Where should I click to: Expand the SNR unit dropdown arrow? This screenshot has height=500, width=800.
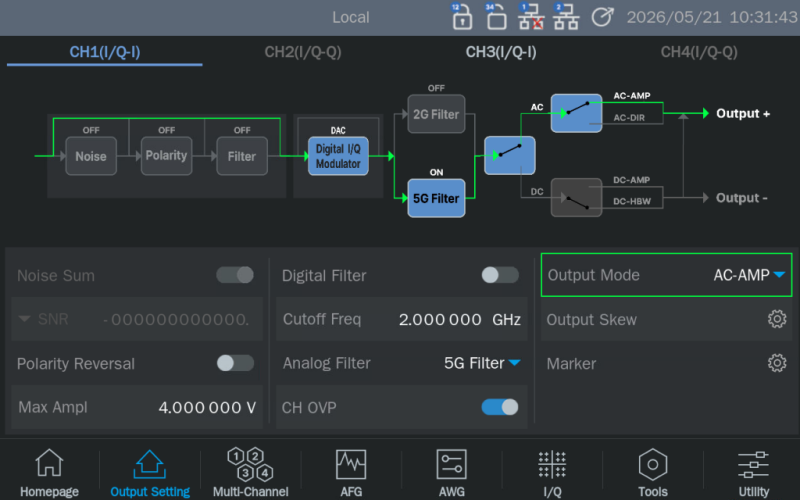pos(24,319)
